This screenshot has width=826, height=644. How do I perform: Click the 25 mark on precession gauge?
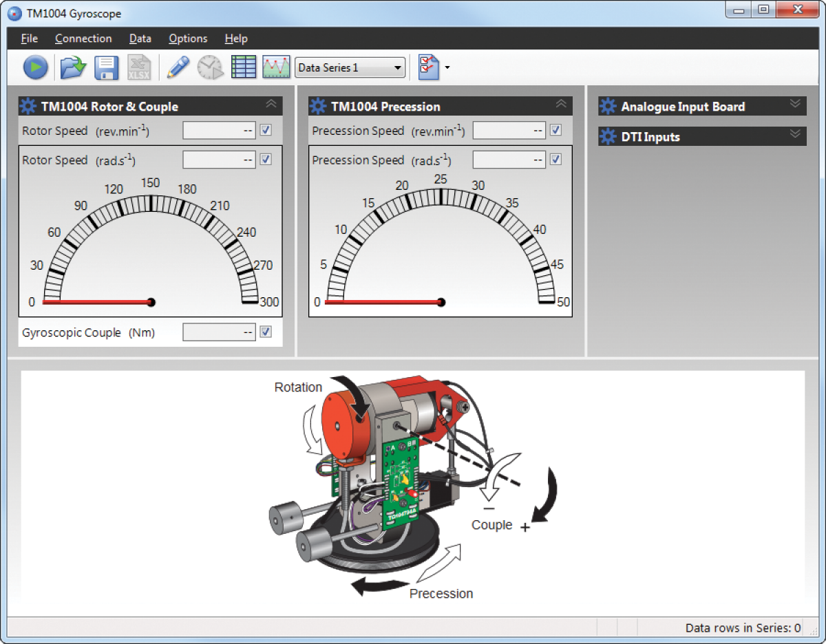click(x=441, y=179)
